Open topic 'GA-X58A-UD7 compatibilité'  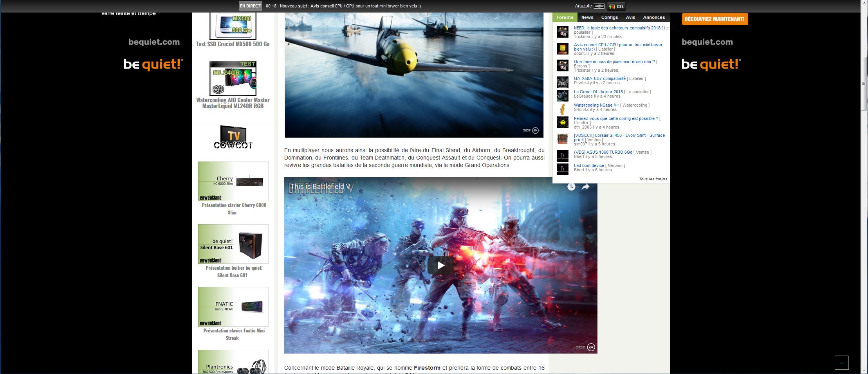tap(600, 78)
